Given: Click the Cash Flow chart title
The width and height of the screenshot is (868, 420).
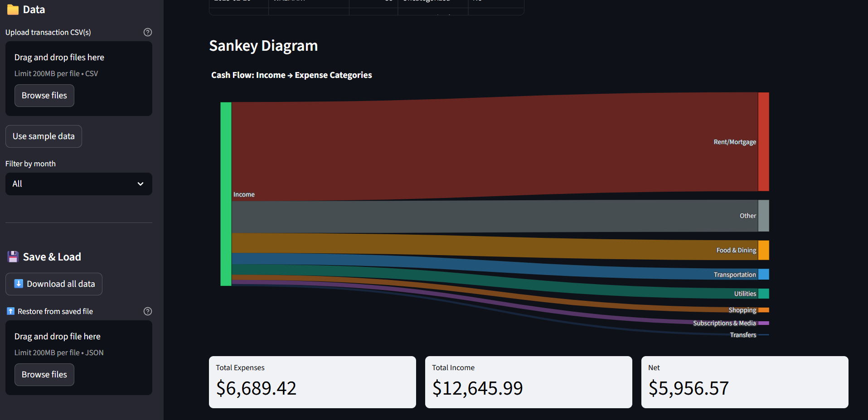Looking at the screenshot, I should point(291,75).
